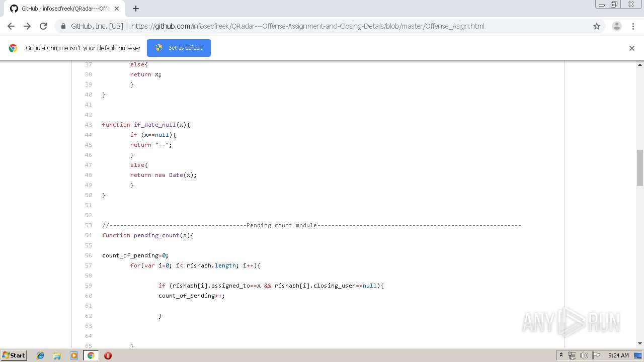Click the 'count_of_pending=0;' code line
This screenshot has width=644, height=362.
(x=135, y=255)
